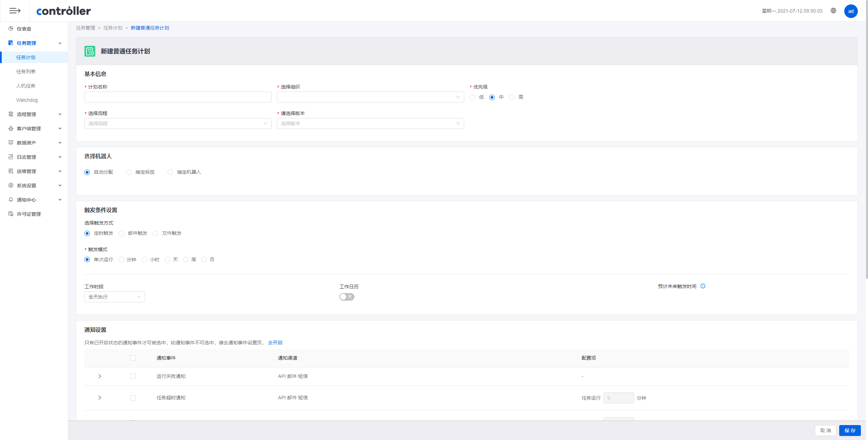Expand the 运行失败通知 row

(100, 376)
